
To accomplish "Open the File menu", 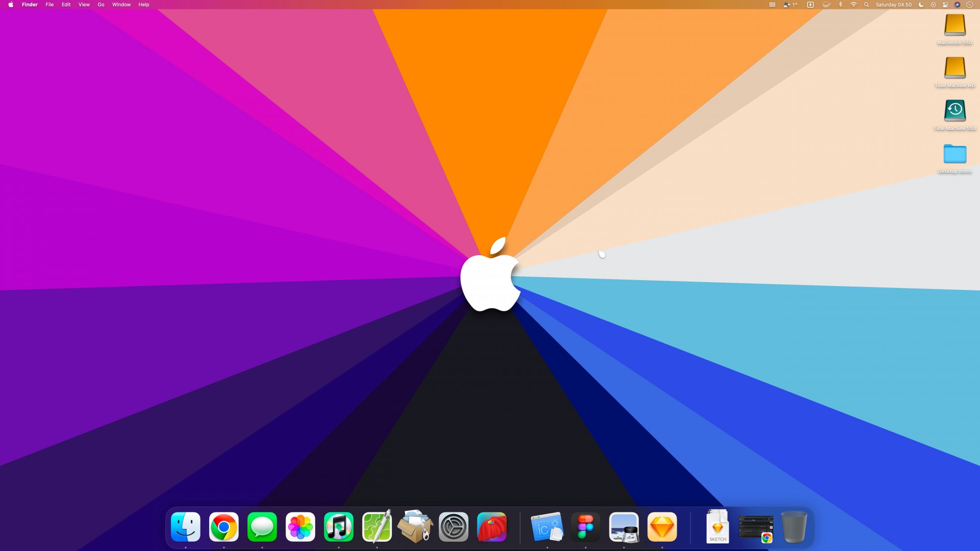I will pyautogui.click(x=49, y=4).
